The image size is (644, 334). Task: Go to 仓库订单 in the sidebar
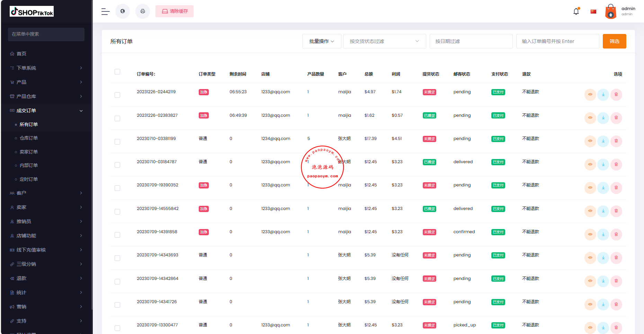tap(29, 138)
